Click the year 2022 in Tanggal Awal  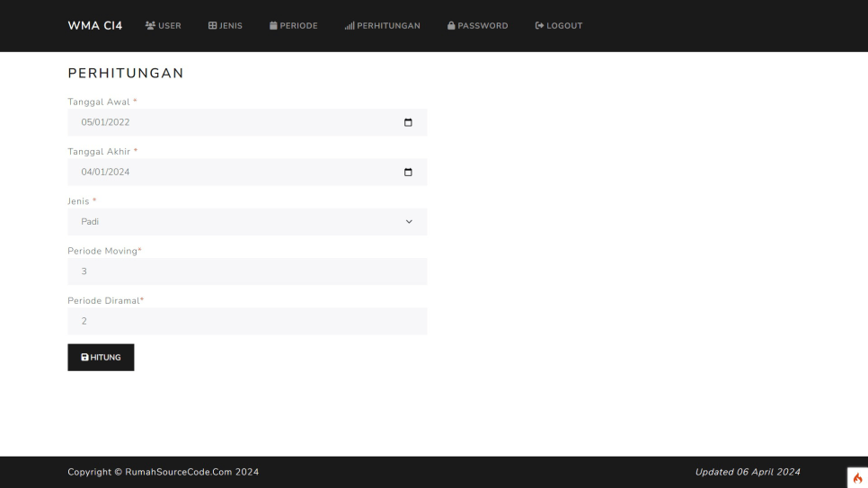click(x=120, y=122)
